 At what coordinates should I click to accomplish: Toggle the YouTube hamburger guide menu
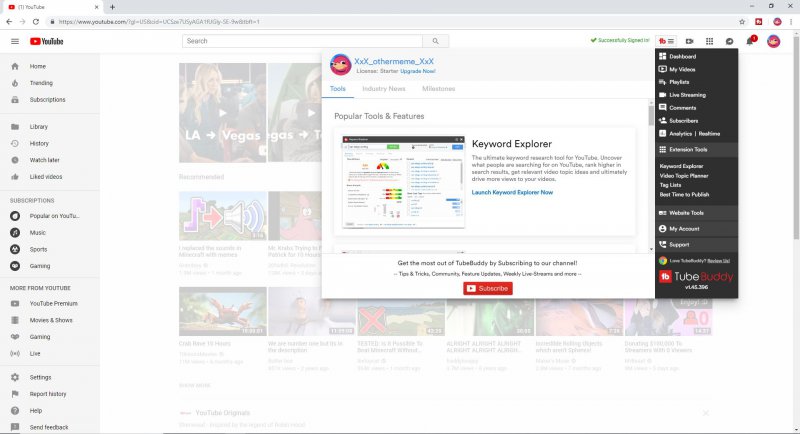coord(14,41)
